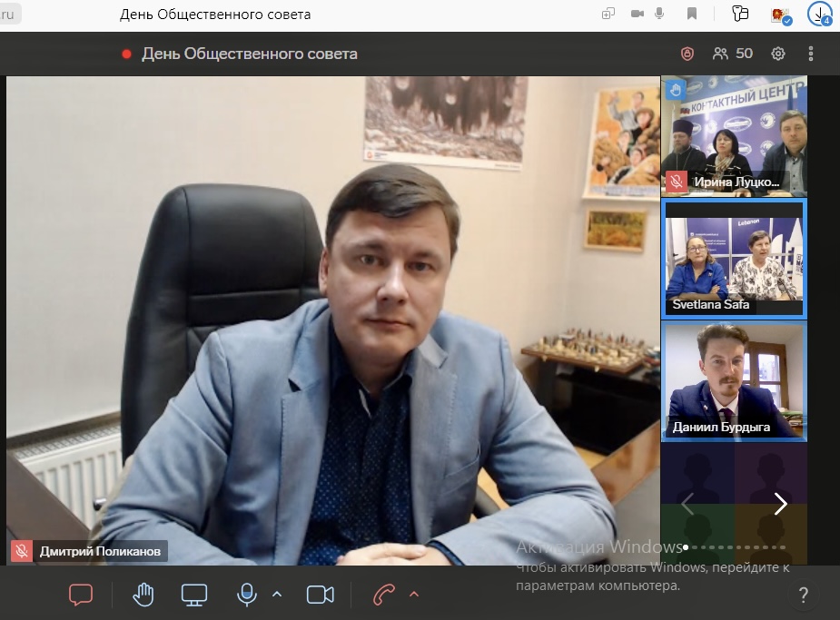
Task: Select Ирина Луцко video thumbnail
Action: point(734,136)
